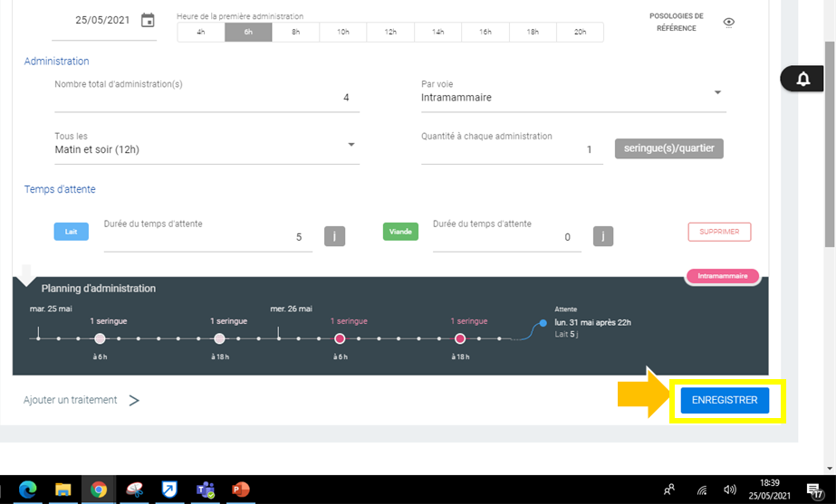Select 20h first administration time

tap(580, 32)
